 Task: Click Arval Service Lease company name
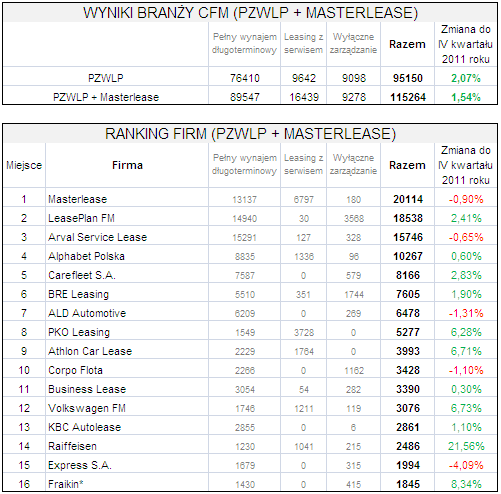point(97,237)
